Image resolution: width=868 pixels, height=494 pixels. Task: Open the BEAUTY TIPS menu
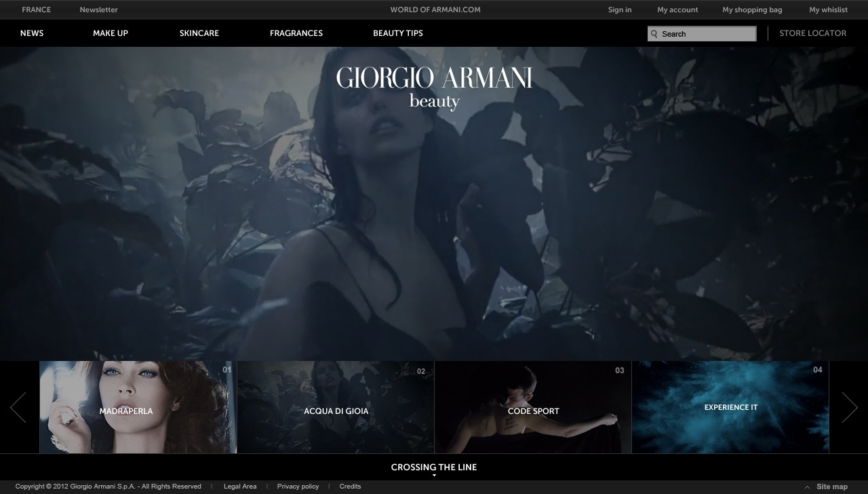[398, 33]
